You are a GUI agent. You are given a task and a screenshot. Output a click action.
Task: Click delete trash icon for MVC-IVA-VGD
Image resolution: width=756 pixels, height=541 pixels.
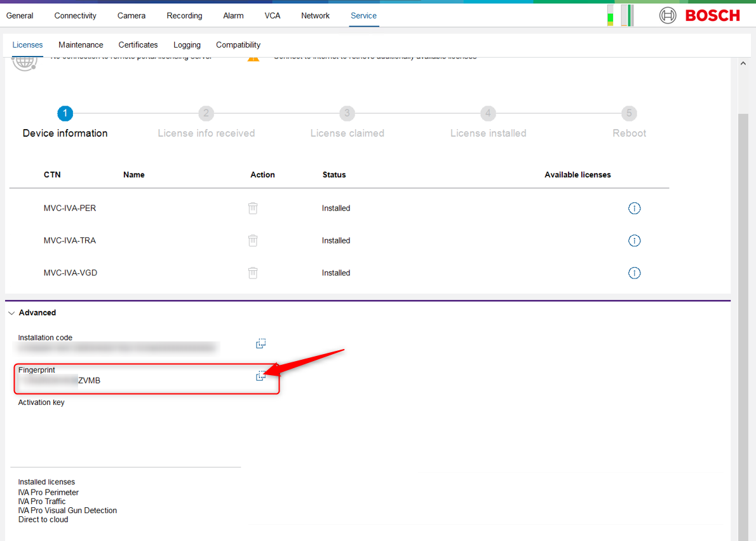[x=253, y=273]
